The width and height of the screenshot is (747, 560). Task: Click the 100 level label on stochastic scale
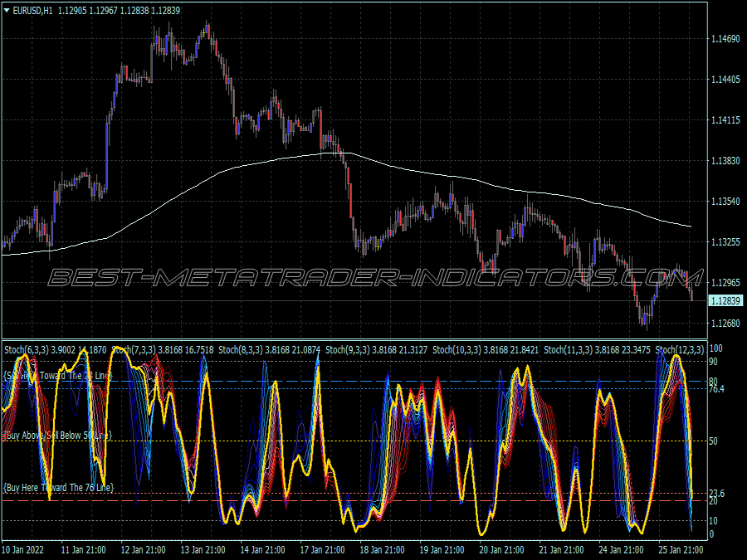(x=715, y=348)
